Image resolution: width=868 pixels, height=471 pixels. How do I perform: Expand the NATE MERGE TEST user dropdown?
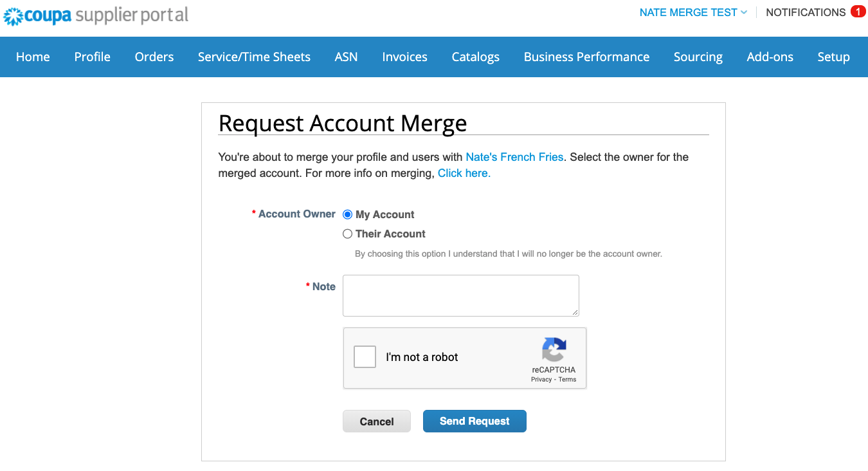693,12
